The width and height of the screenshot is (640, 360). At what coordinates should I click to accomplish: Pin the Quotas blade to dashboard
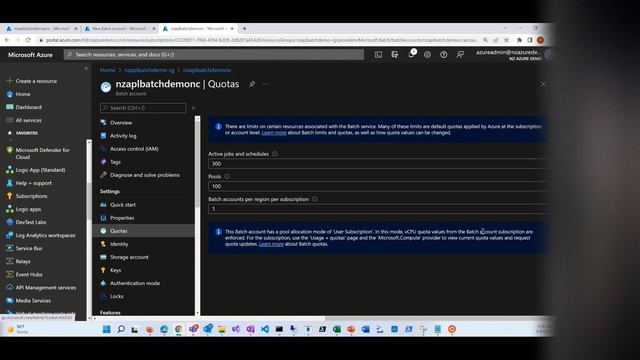click(252, 84)
